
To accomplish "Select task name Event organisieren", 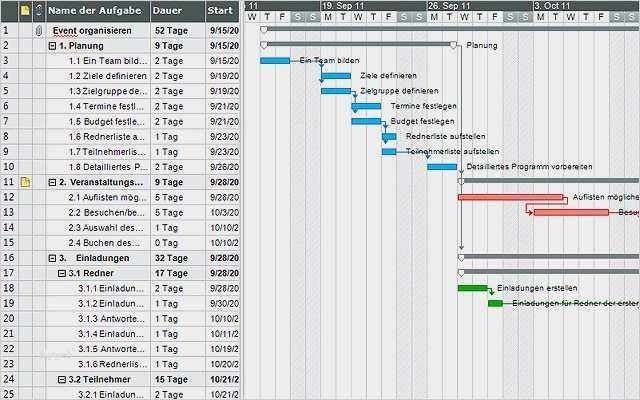I will [92, 31].
